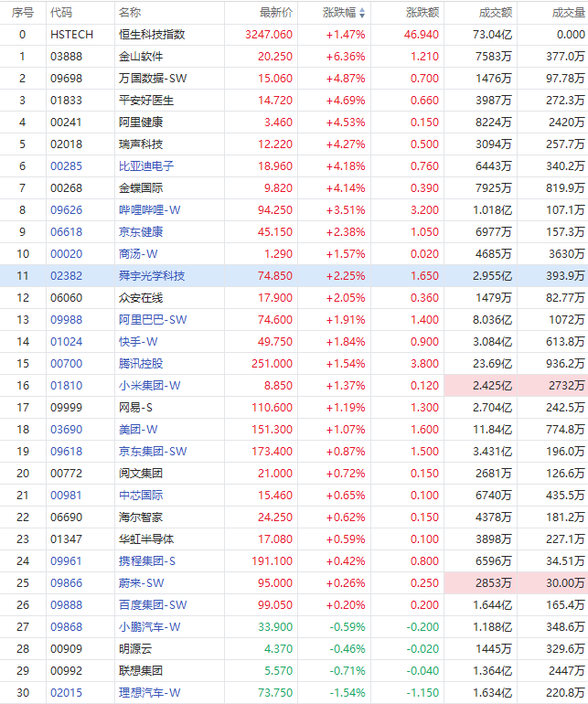Select the 万国数据-SW row name
The height and width of the screenshot is (704, 588).
click(x=153, y=79)
